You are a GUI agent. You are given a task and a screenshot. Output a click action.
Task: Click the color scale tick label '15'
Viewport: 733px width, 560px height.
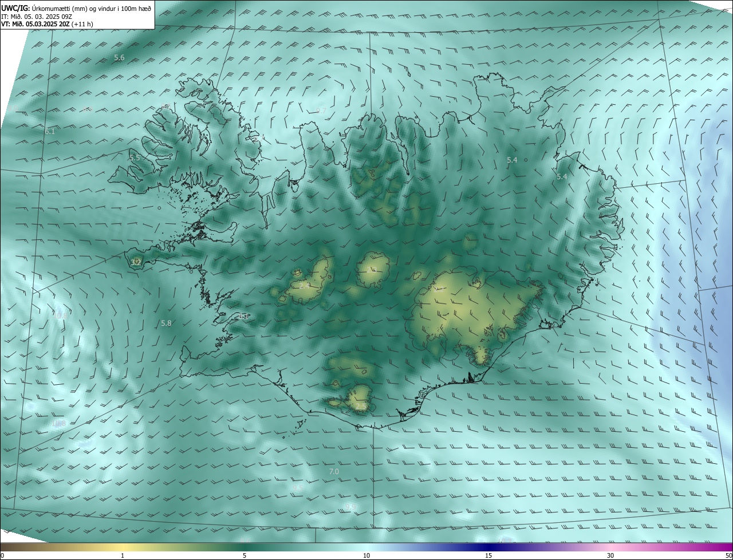click(488, 555)
